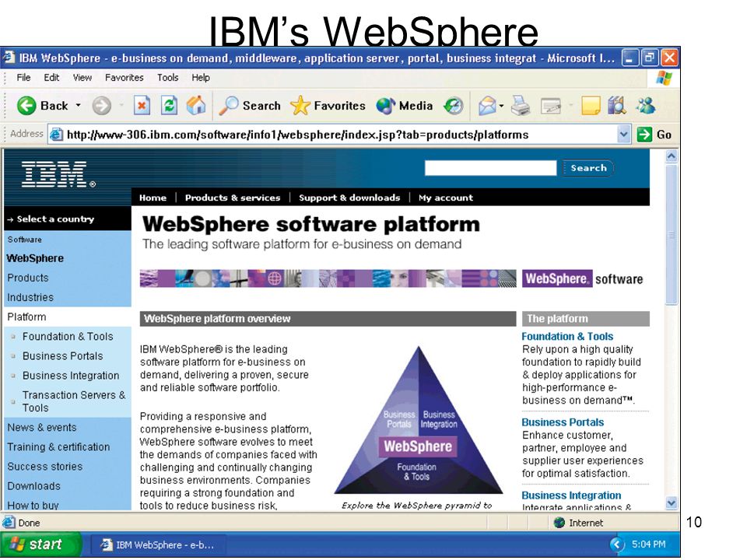The width and height of the screenshot is (747, 560).
Task: Click the Windows start button
Action: (x=40, y=544)
